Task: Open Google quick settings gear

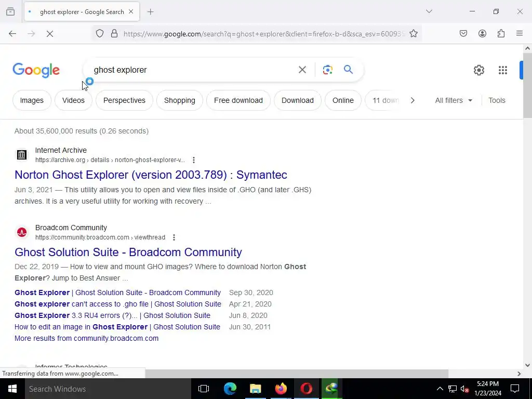Action: [478, 70]
